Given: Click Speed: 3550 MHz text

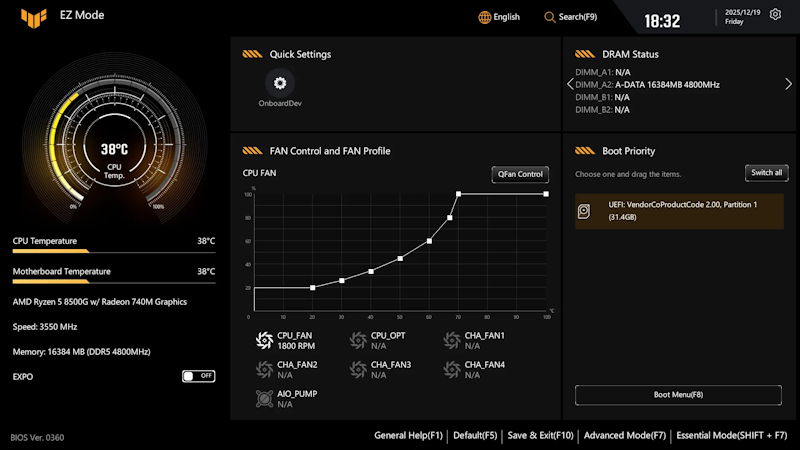Looking at the screenshot, I should coord(45,327).
